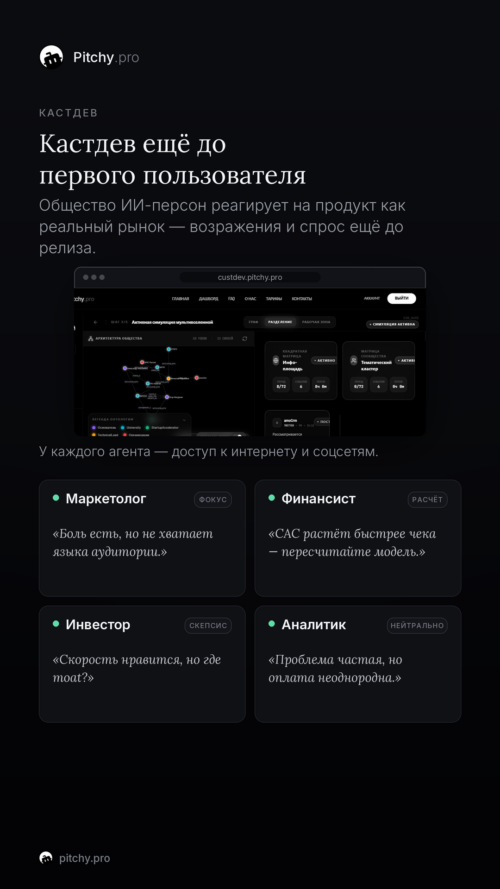
Task: Click the СИМУЛЯЦИЯ АКТИВНА status badge
Action: pyautogui.click(x=392, y=324)
